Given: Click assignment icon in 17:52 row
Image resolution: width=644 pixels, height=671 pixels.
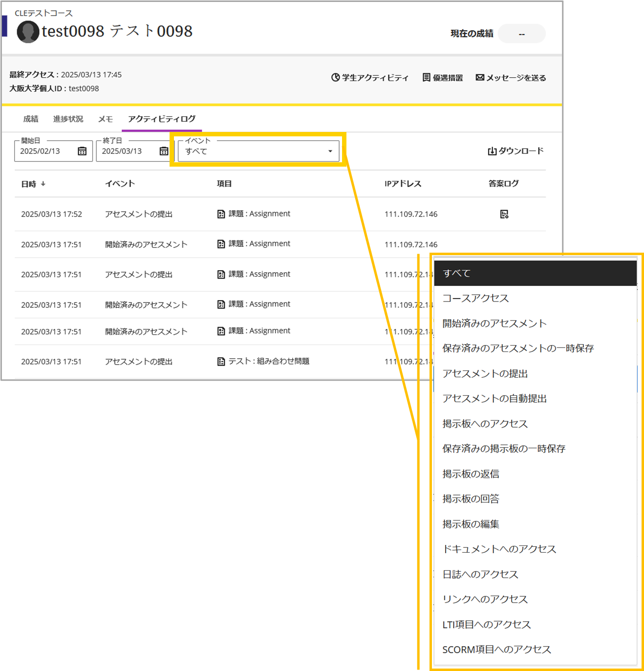Looking at the screenshot, I should click(x=221, y=214).
